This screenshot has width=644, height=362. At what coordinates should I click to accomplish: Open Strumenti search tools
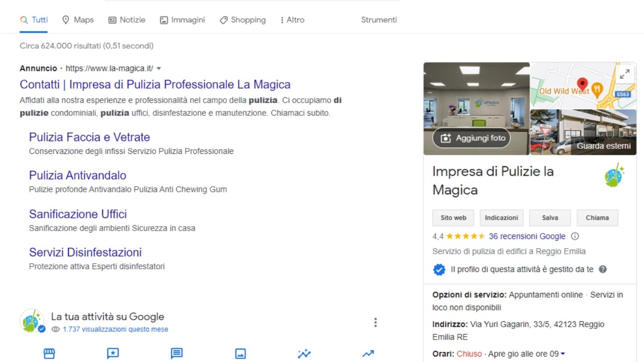[379, 20]
